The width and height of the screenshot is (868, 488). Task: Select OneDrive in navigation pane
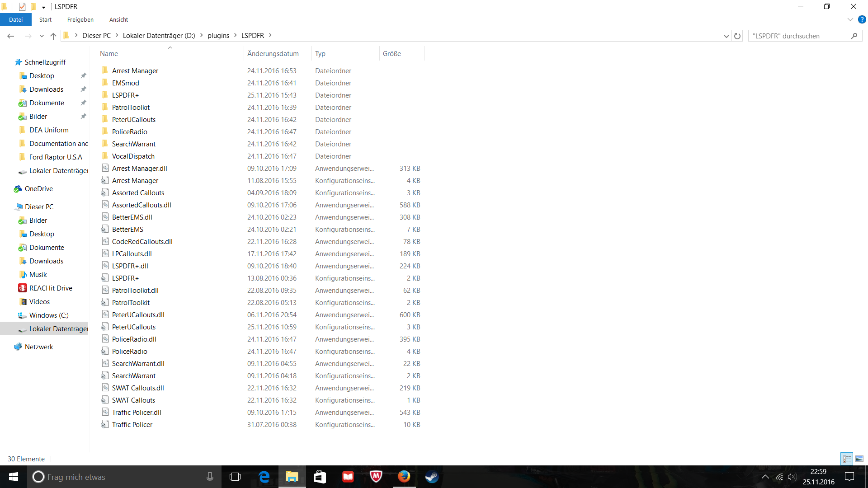click(x=38, y=188)
